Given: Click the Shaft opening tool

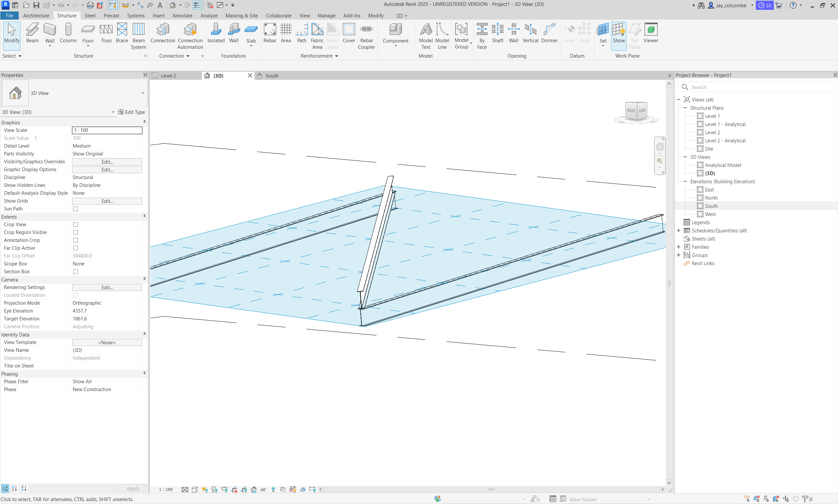Looking at the screenshot, I should (x=497, y=33).
